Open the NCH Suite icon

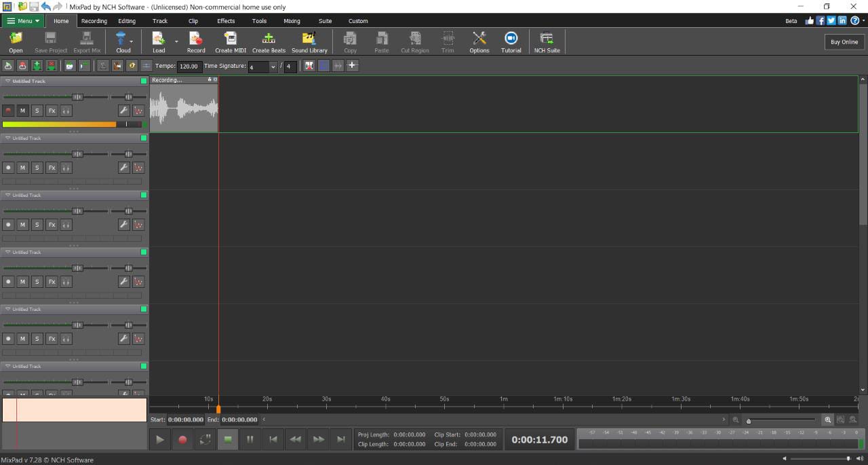547,42
